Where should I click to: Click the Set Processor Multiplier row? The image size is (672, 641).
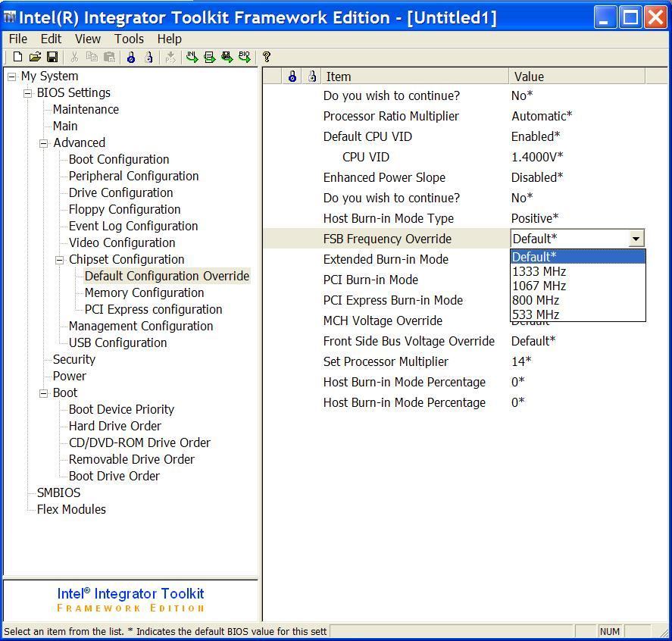[x=455, y=361]
